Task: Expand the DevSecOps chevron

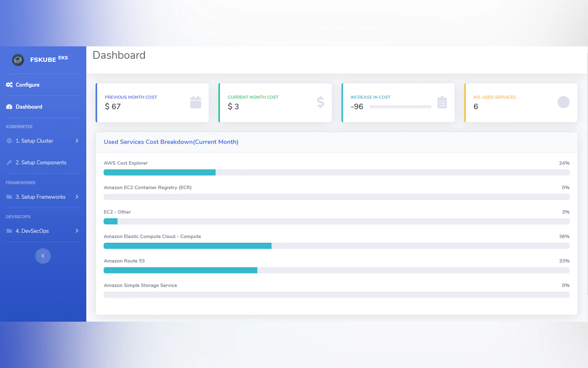Action: click(77, 231)
